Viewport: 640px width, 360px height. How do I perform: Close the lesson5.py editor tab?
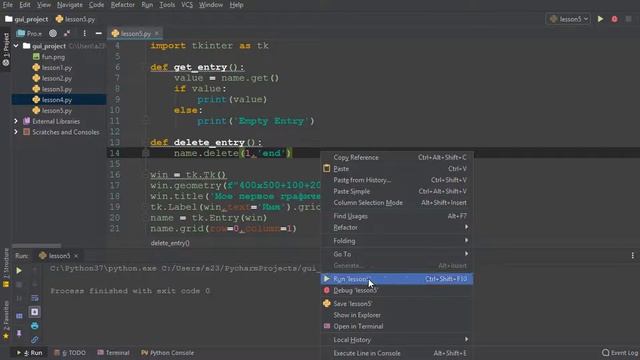(x=157, y=33)
